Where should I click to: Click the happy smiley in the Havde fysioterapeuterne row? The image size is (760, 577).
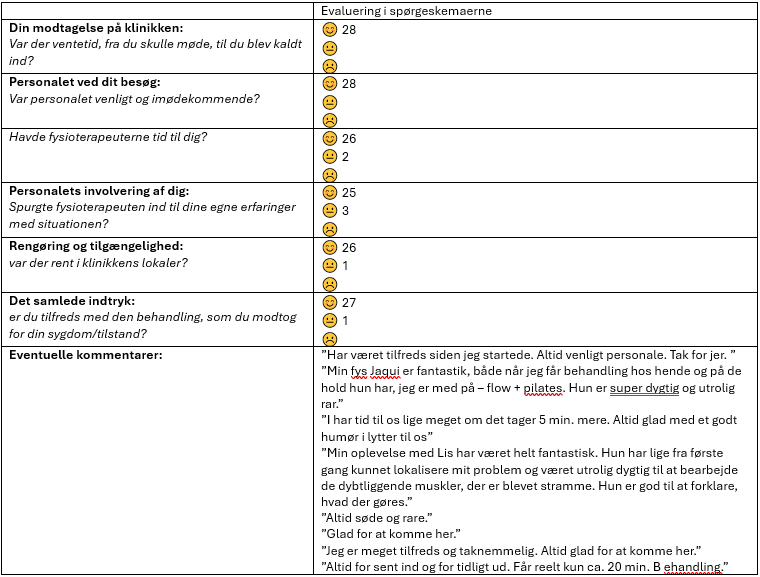[329, 138]
